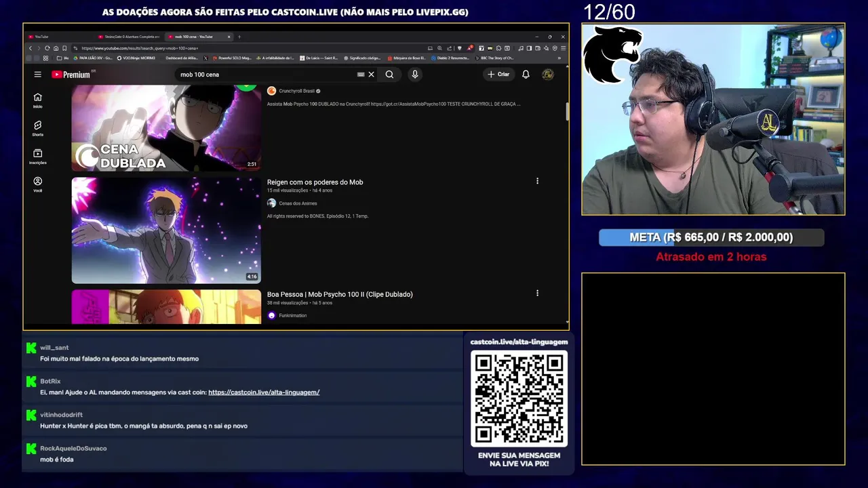The width and height of the screenshot is (868, 488).
Task: Clear the search box with the X
Action: click(371, 75)
